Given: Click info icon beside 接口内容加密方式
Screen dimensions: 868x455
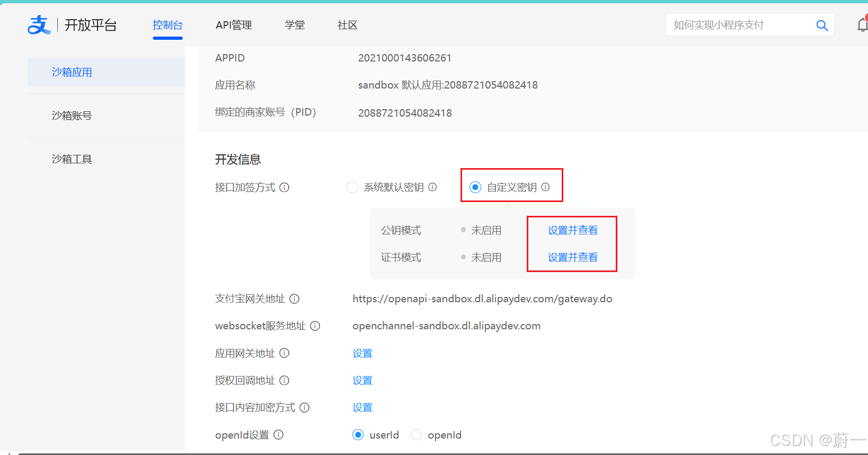Looking at the screenshot, I should pyautogui.click(x=305, y=407).
